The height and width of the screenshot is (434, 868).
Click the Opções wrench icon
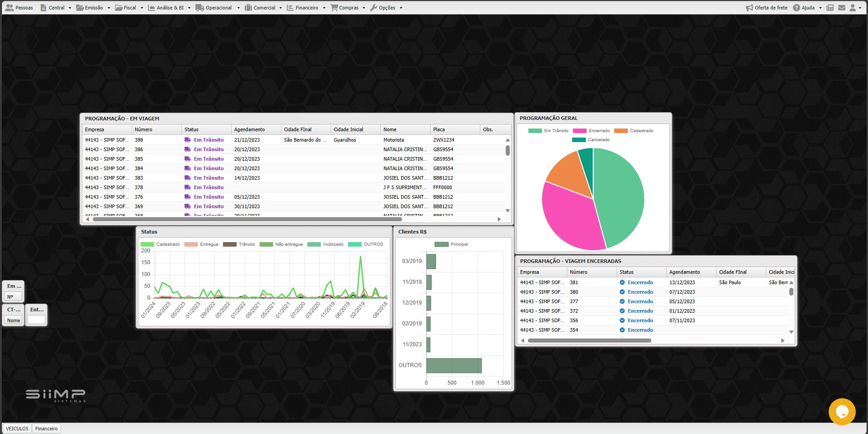coord(374,8)
